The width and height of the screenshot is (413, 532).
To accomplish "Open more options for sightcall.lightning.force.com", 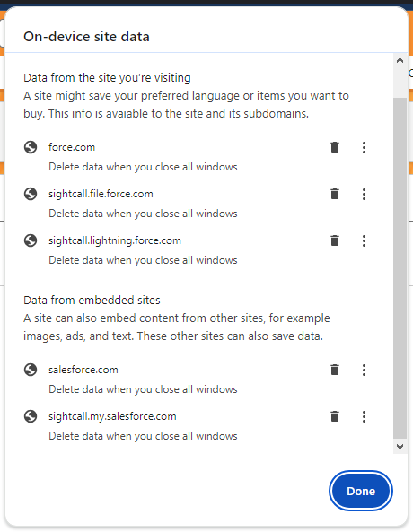I will [x=364, y=240].
